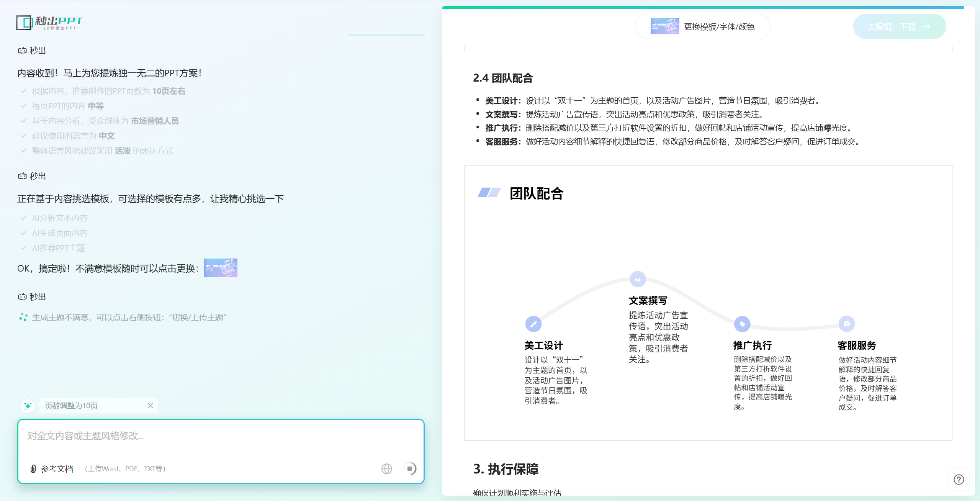
Task: Click the template preview thumbnail in the top bar
Action: tap(664, 26)
